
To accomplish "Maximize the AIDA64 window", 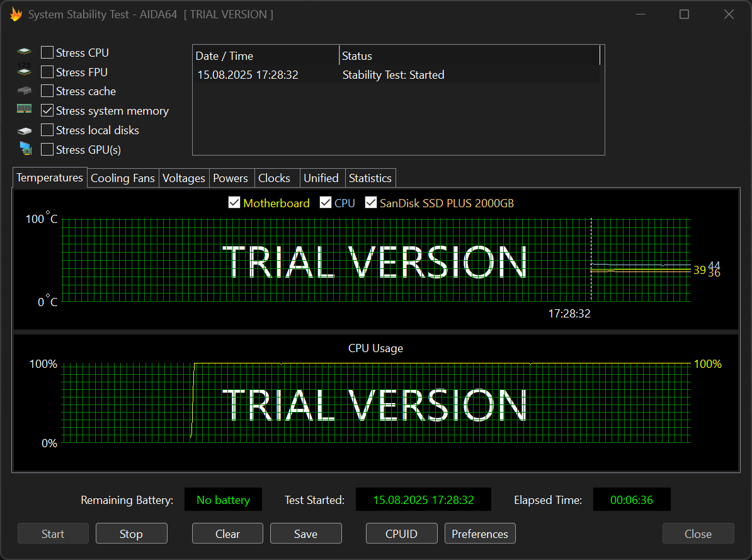I will pos(685,14).
